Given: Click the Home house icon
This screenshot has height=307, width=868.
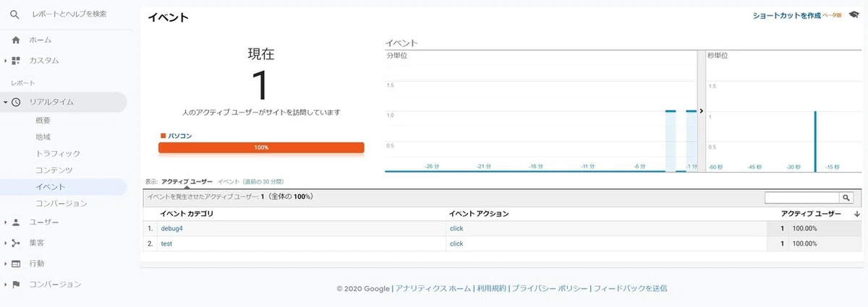Looking at the screenshot, I should coord(16,40).
